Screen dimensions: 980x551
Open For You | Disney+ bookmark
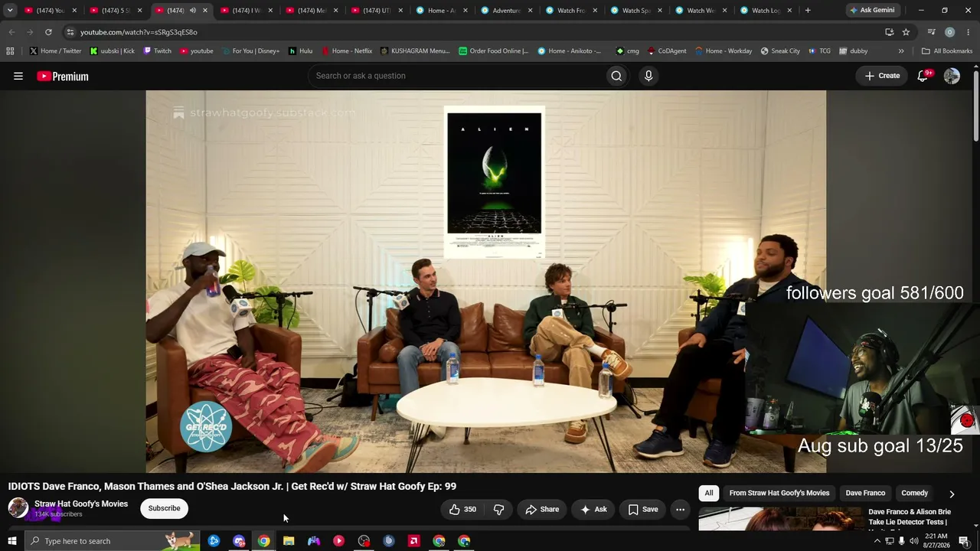(251, 51)
